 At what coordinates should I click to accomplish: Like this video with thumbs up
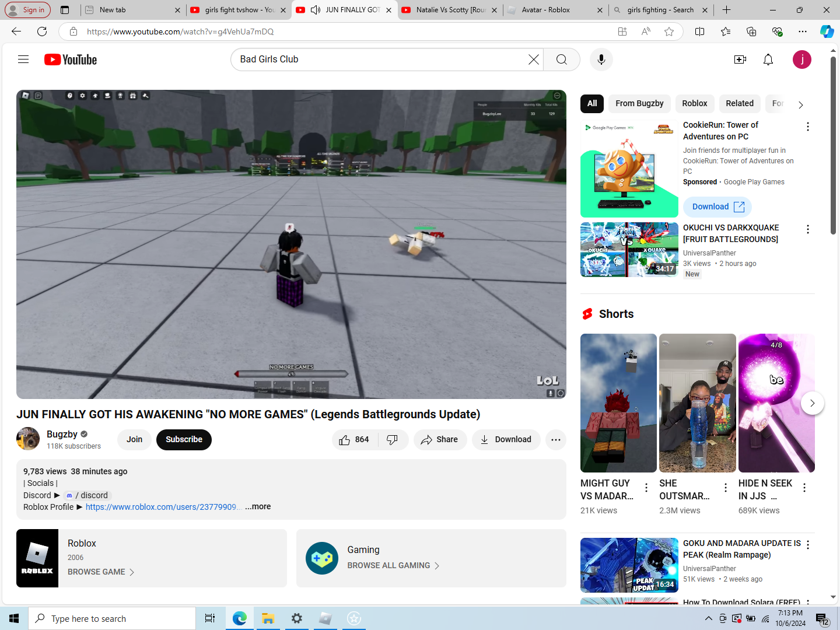coord(355,440)
